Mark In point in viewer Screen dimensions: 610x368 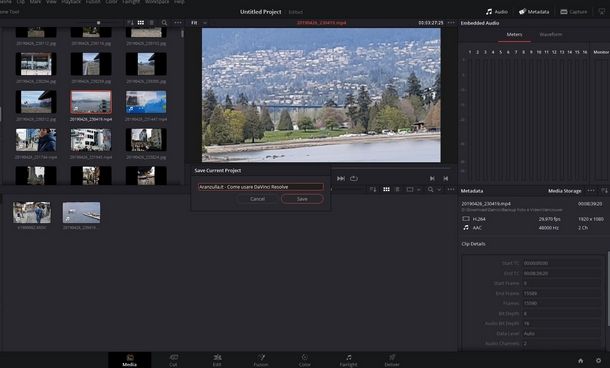(x=432, y=179)
